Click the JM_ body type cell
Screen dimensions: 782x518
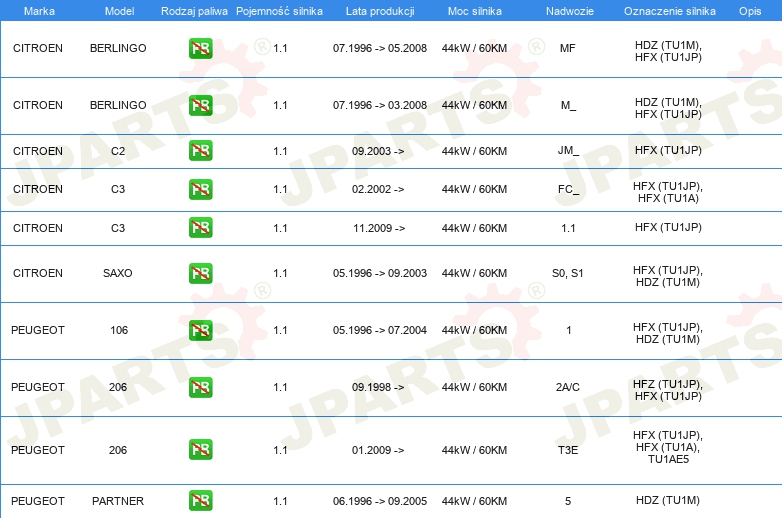(x=569, y=151)
